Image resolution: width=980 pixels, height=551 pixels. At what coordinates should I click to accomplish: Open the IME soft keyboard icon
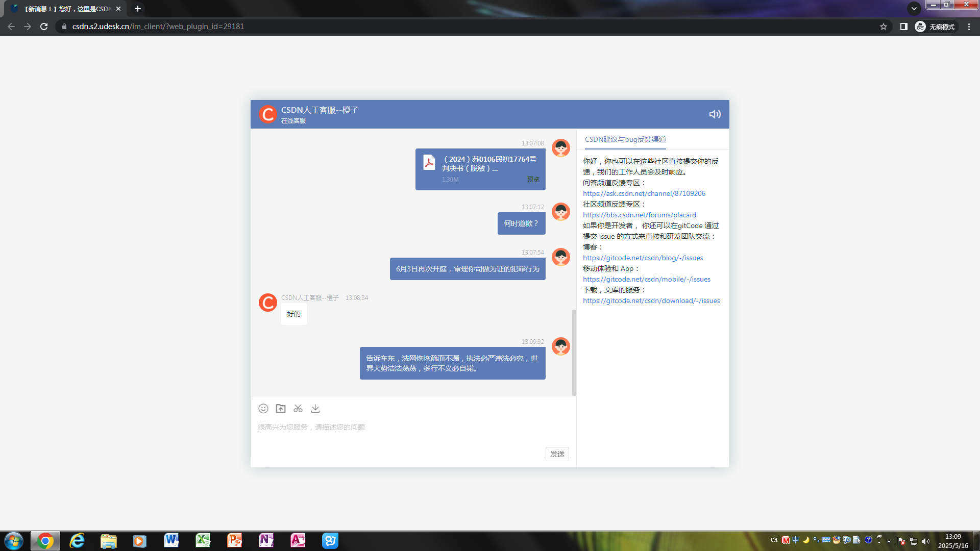(826, 540)
